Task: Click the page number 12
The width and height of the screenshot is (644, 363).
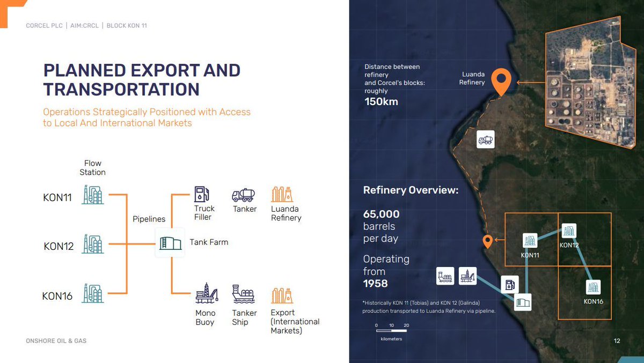Action: click(616, 340)
